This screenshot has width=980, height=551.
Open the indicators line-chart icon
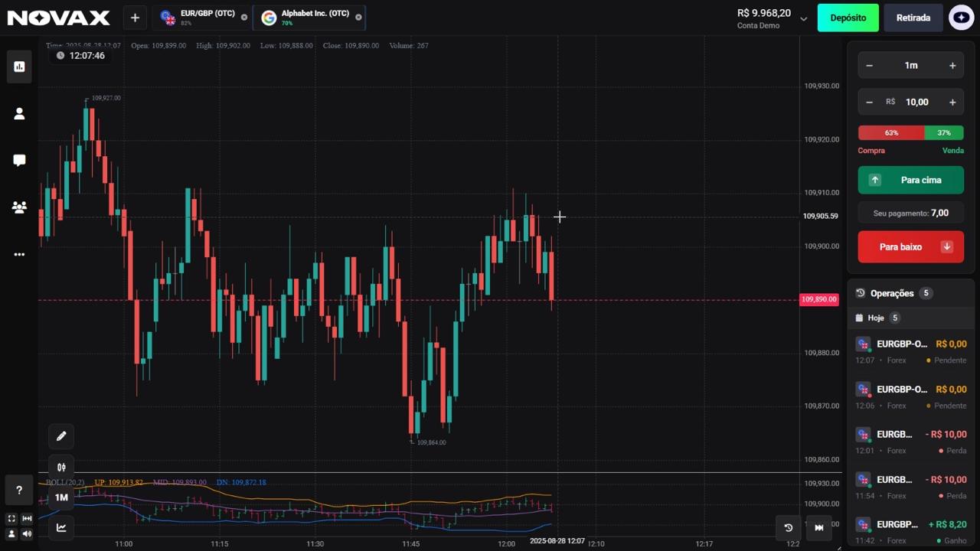point(61,527)
